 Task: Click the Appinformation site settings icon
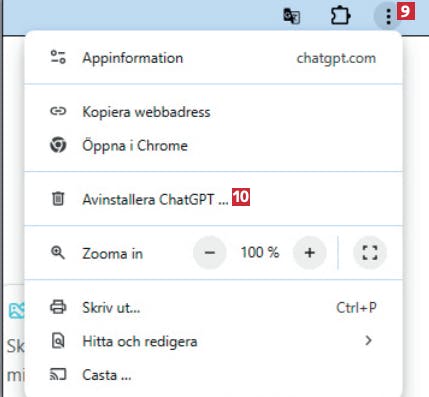click(58, 57)
